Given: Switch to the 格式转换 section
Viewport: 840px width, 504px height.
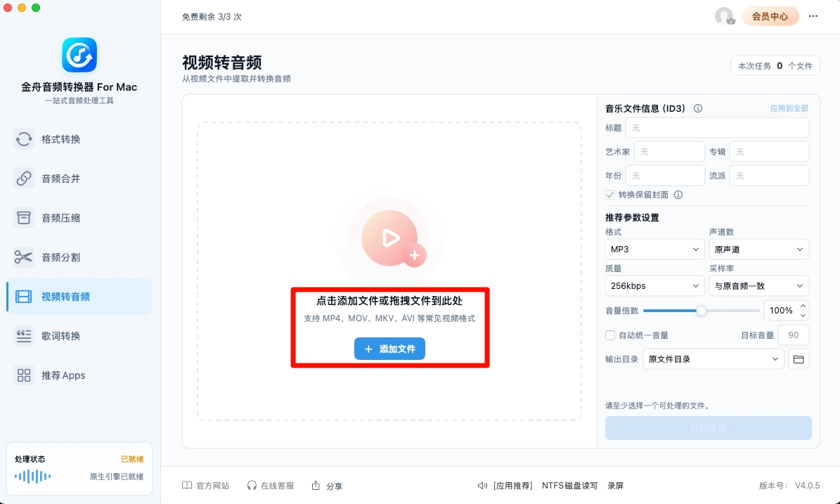Looking at the screenshot, I should coord(79,139).
